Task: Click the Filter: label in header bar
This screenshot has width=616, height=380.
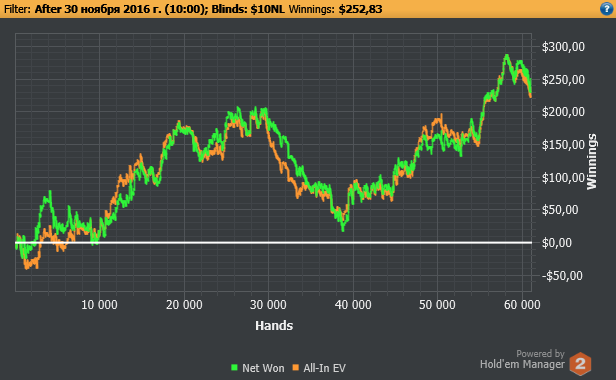Action: (17, 9)
